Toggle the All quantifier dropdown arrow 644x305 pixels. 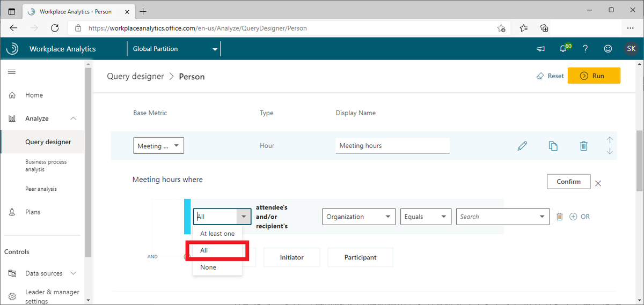[x=244, y=217]
